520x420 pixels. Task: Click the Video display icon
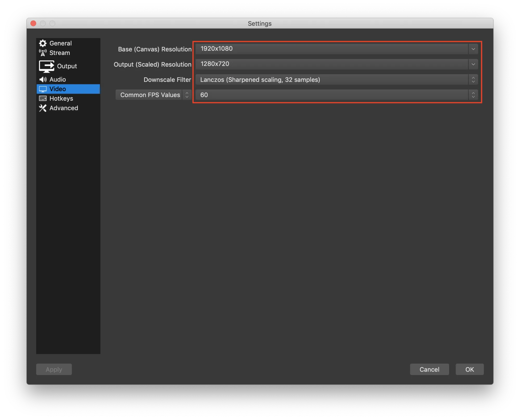[43, 89]
